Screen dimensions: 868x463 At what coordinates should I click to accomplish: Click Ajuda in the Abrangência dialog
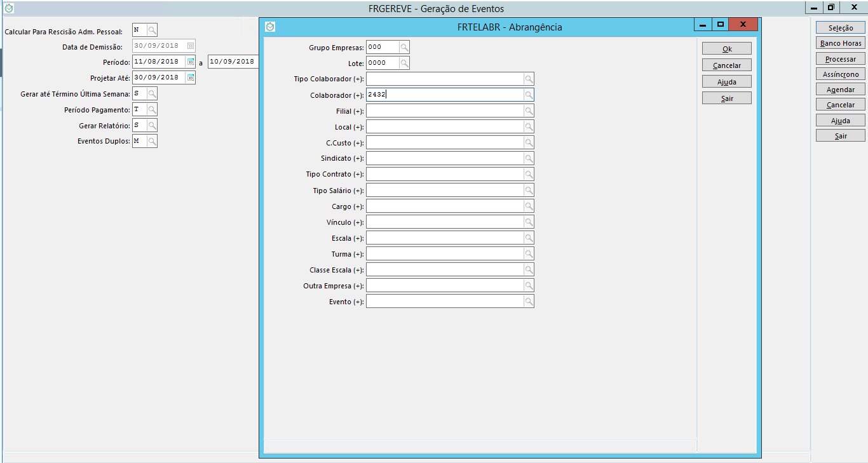(x=726, y=82)
